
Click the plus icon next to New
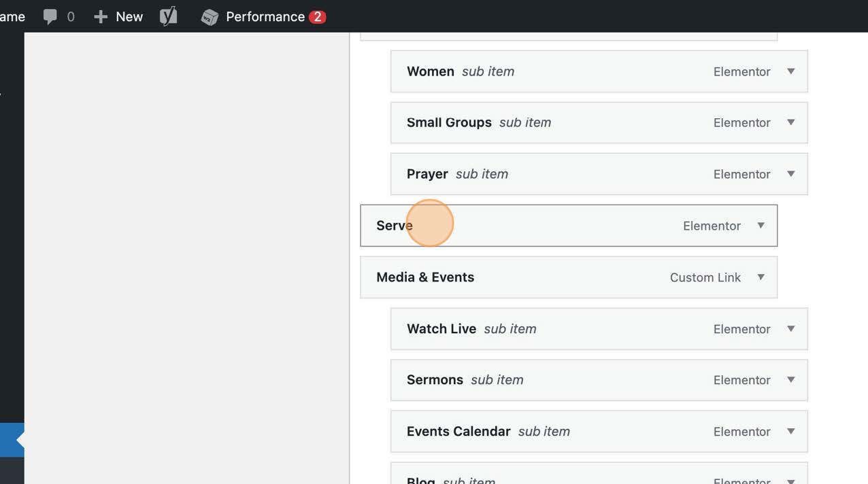[x=100, y=16]
